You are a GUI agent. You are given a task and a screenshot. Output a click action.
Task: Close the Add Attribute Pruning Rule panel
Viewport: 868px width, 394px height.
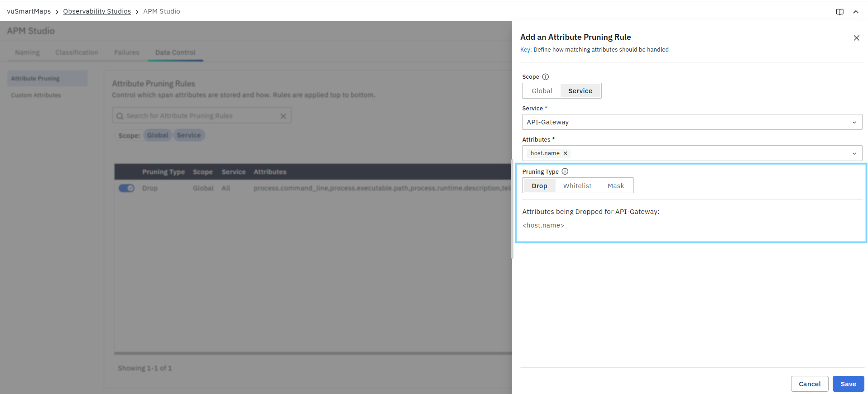pyautogui.click(x=856, y=38)
